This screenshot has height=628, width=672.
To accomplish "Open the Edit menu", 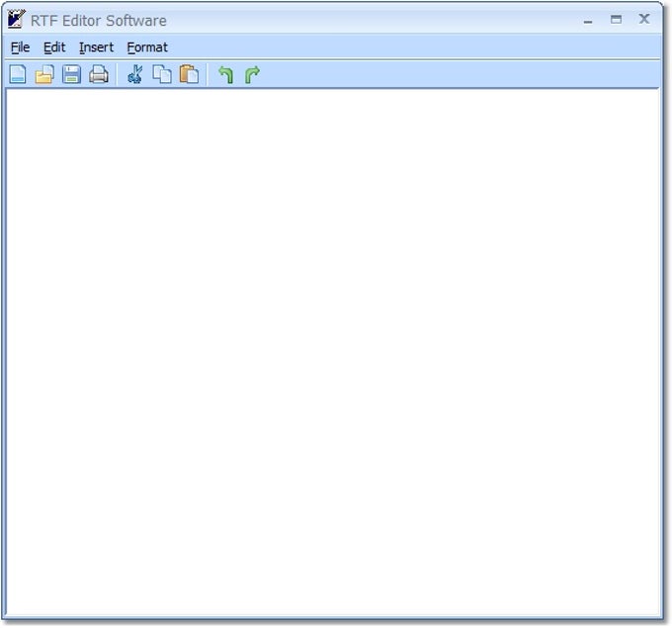I will point(54,46).
